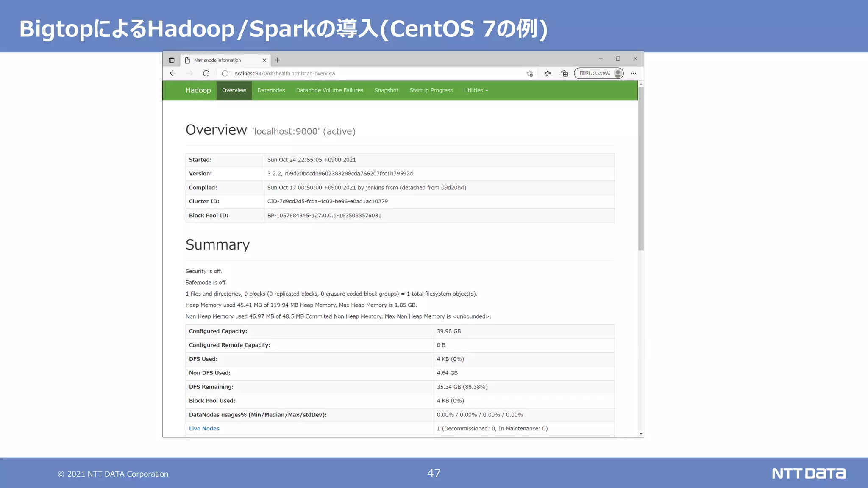Click the address bar URL

pyautogui.click(x=284, y=73)
